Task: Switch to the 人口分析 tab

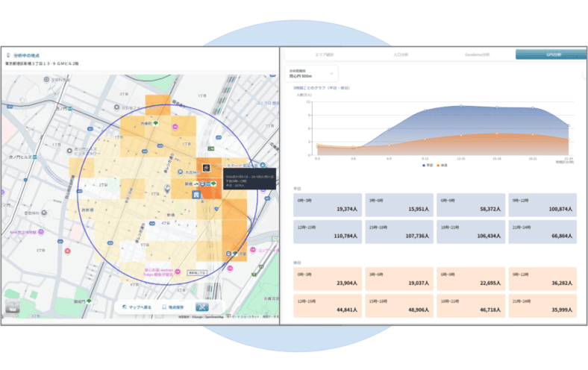Action: (401, 54)
